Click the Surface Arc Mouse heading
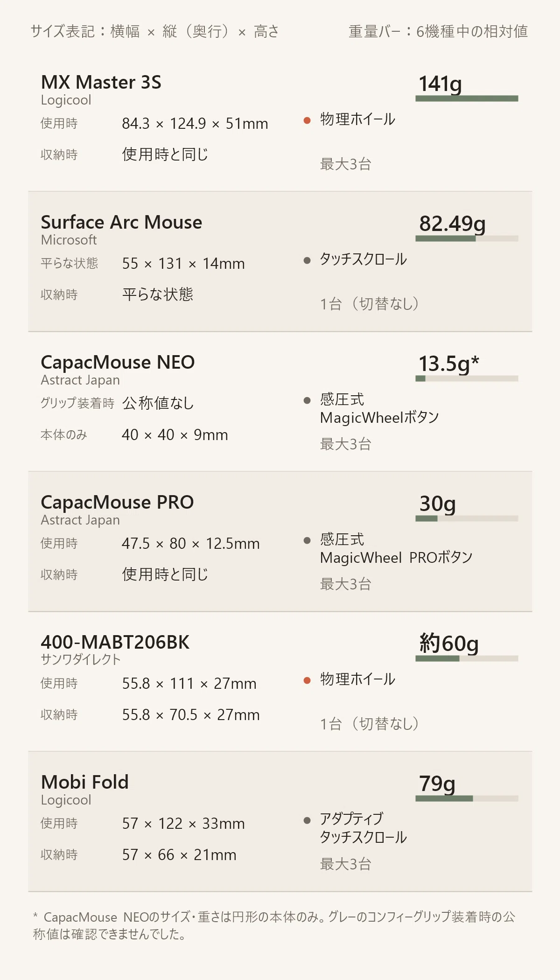The width and height of the screenshot is (560, 980). coord(121,222)
